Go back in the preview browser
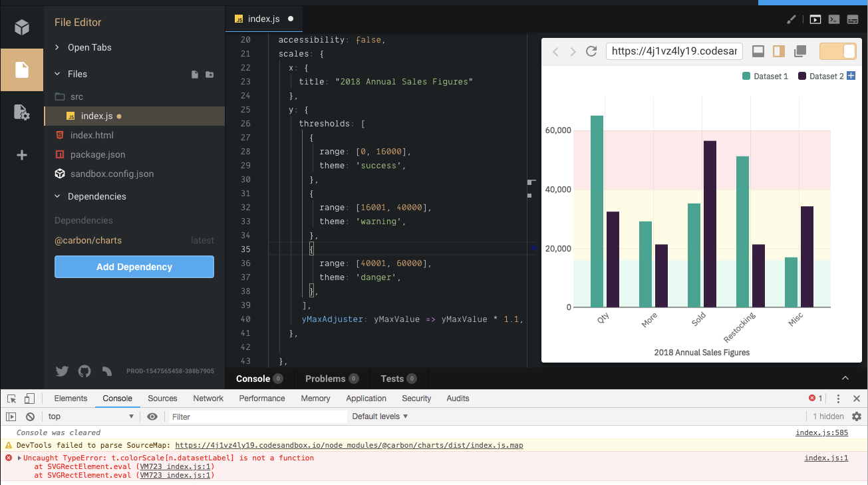Image resolution: width=868 pixels, height=485 pixels. (x=556, y=51)
